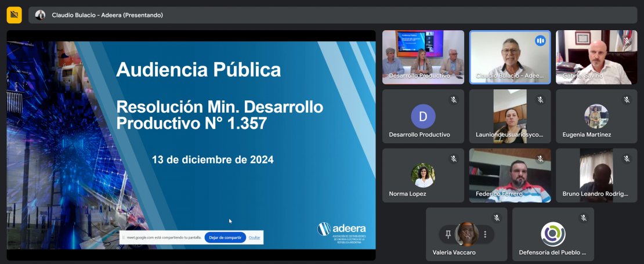This screenshot has width=644, height=264.
Task: Select the Launiondeusuariosyco video tile
Action: point(510,116)
